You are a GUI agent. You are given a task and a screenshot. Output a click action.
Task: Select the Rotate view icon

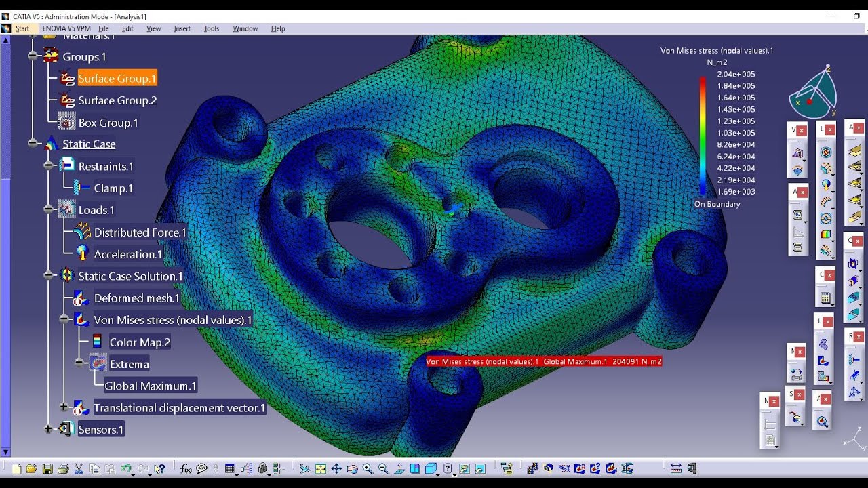pyautogui.click(x=352, y=468)
